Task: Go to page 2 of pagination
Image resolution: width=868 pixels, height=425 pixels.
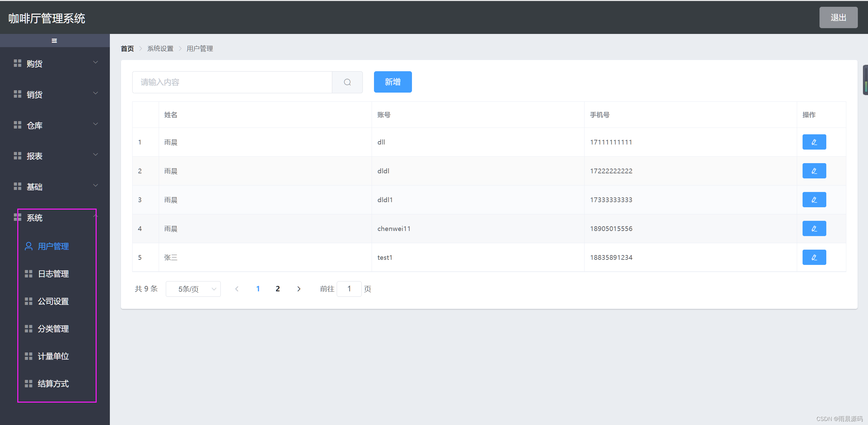Action: click(278, 289)
